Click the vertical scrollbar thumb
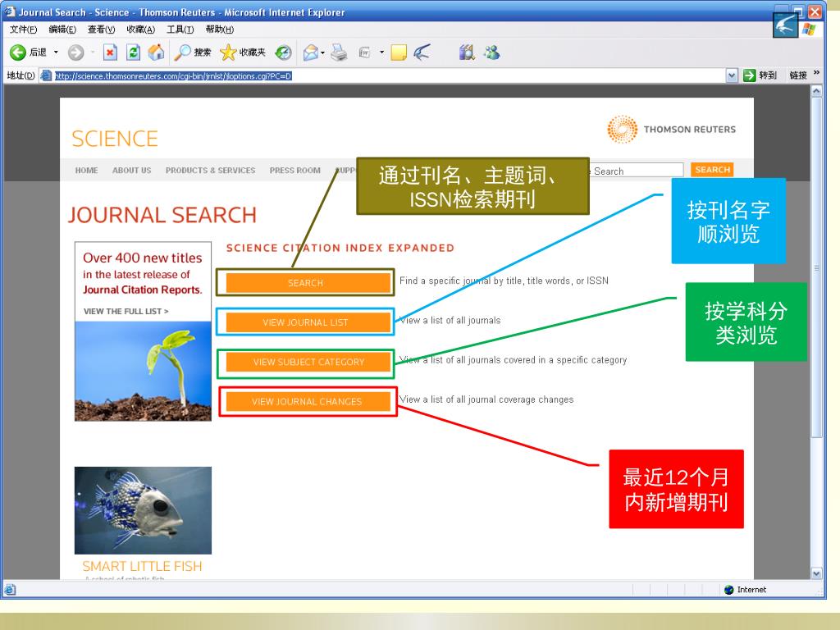The height and width of the screenshot is (630, 840). pyautogui.click(x=816, y=268)
